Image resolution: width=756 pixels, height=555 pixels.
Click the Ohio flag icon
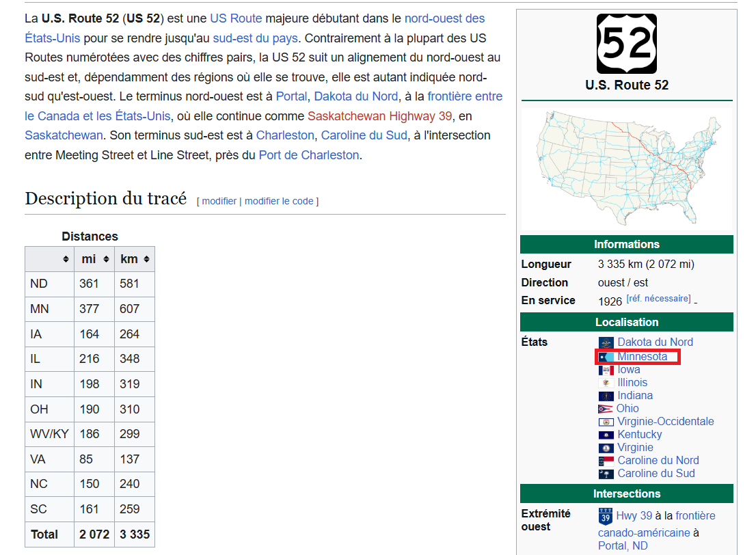(605, 409)
